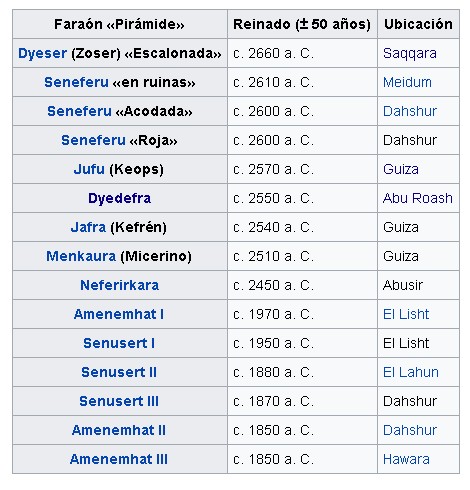The image size is (470, 490).
Task: Open the Senusert II link
Action: (119, 372)
